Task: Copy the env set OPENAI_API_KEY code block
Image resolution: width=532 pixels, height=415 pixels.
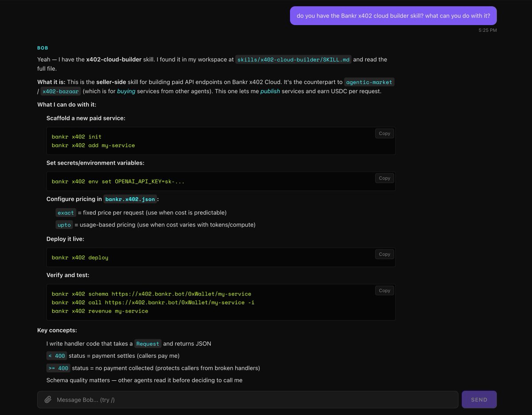Action: 384,178
